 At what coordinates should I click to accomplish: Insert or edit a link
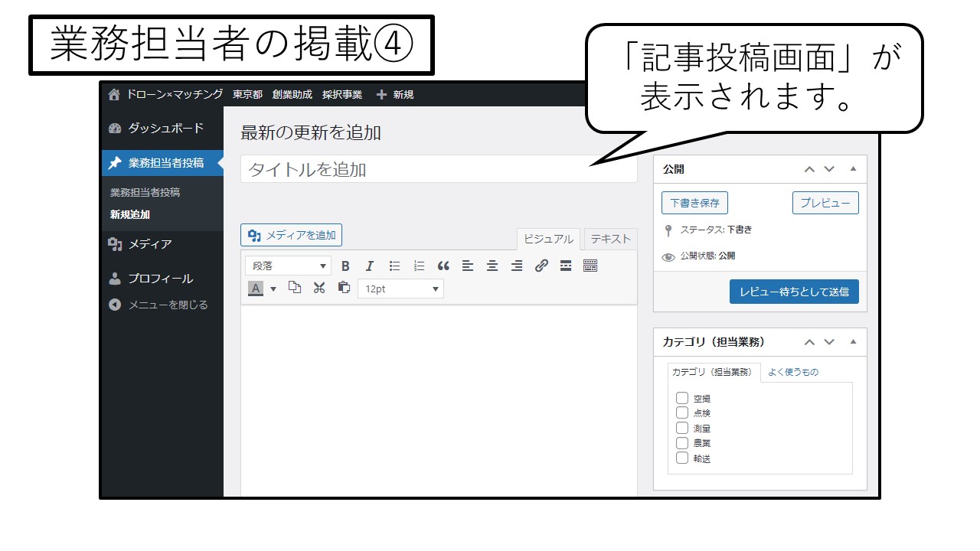[x=541, y=266]
